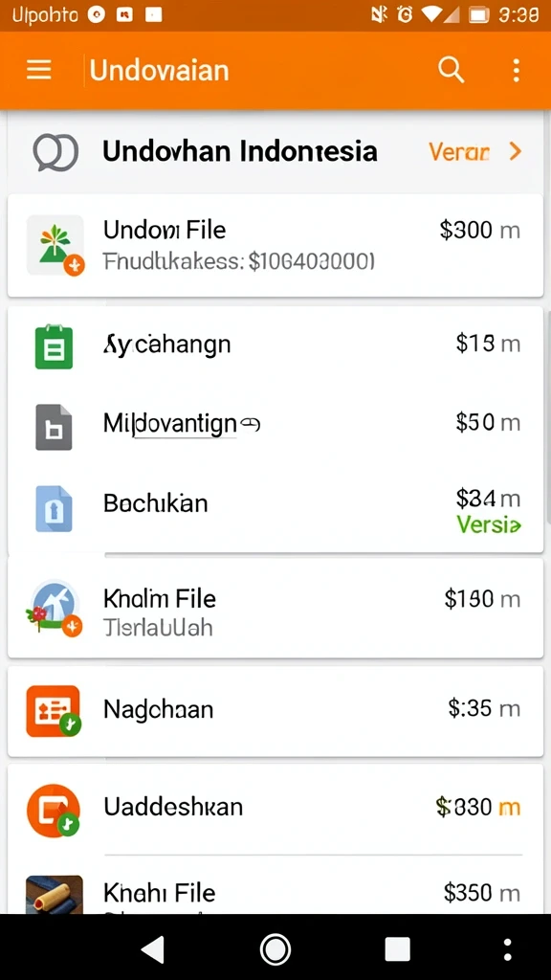Screen dimensions: 551x980
Task: Tap the round orange icon for Uaddeshkan
Action: click(x=54, y=810)
